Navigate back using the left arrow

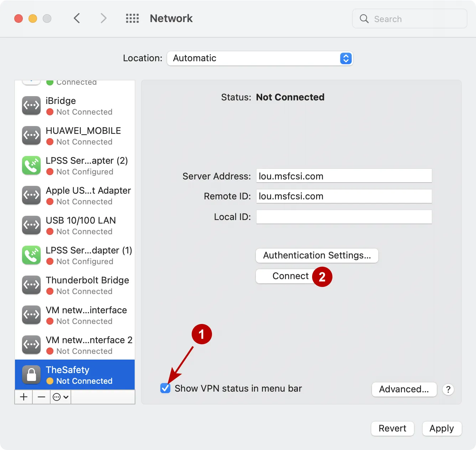click(77, 18)
